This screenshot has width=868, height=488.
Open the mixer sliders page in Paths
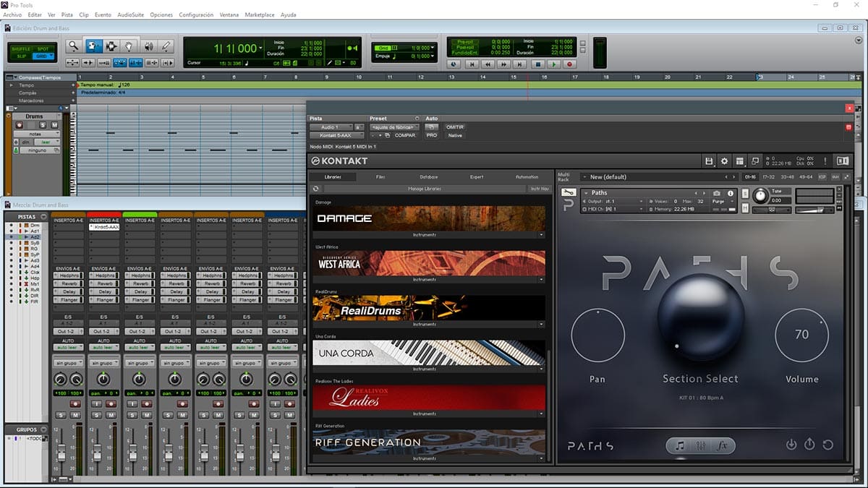pos(701,445)
